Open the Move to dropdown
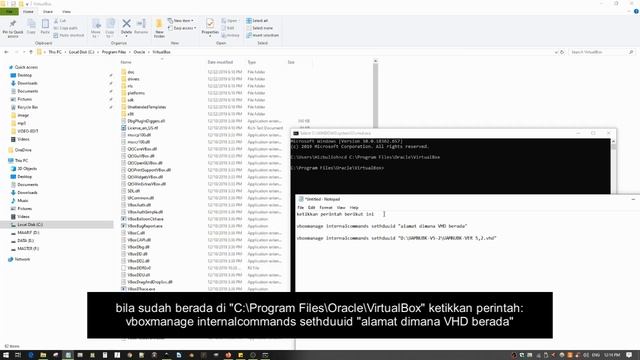640x360 pixels. tap(96, 29)
